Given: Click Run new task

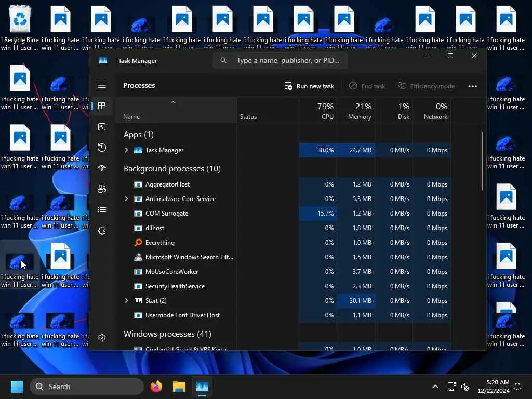Looking at the screenshot, I should coord(309,86).
